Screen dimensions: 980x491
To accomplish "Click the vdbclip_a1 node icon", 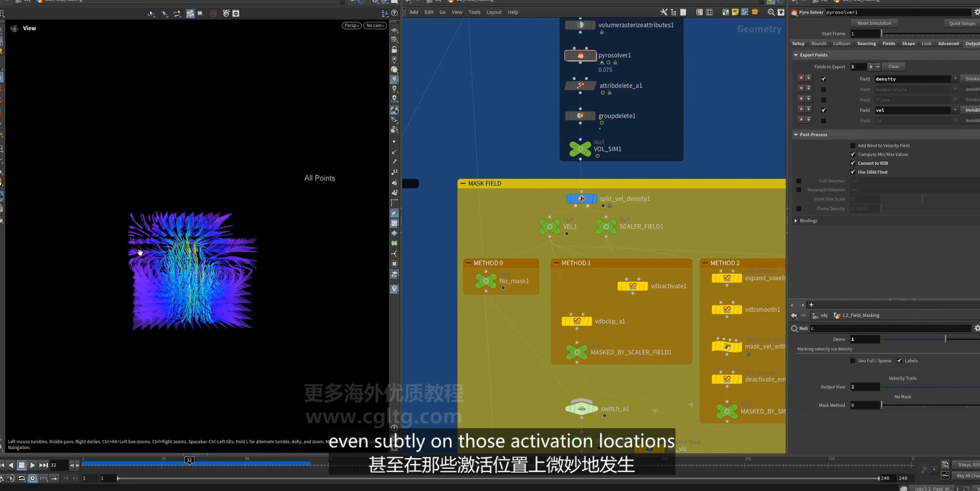I will (577, 321).
